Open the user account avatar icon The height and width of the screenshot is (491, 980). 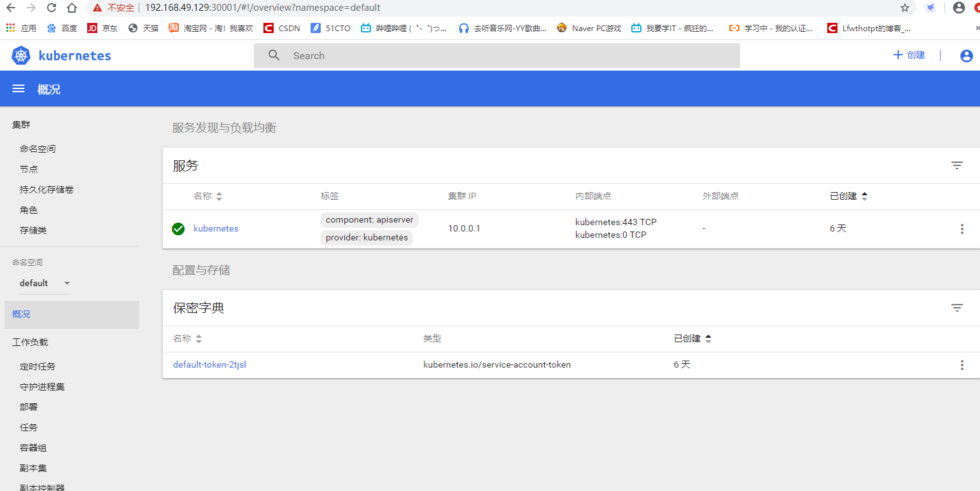pyautogui.click(x=966, y=55)
